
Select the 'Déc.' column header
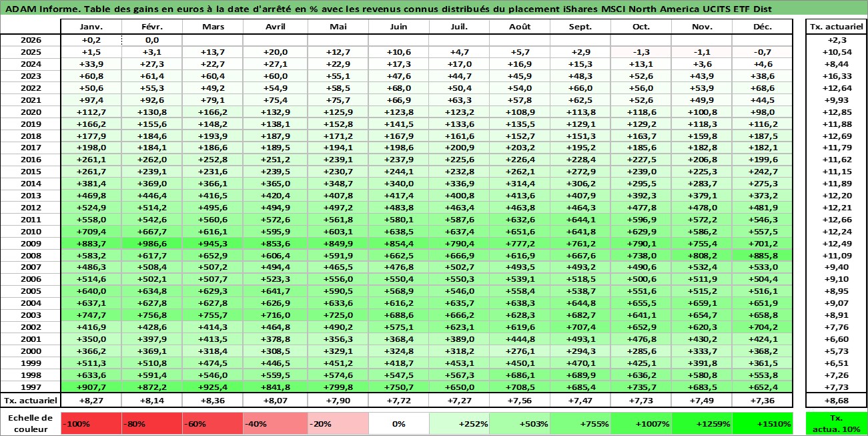pos(762,27)
